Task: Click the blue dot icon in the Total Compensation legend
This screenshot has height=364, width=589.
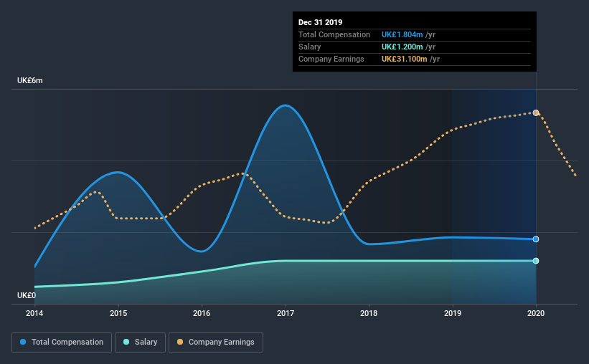Action: (23, 342)
